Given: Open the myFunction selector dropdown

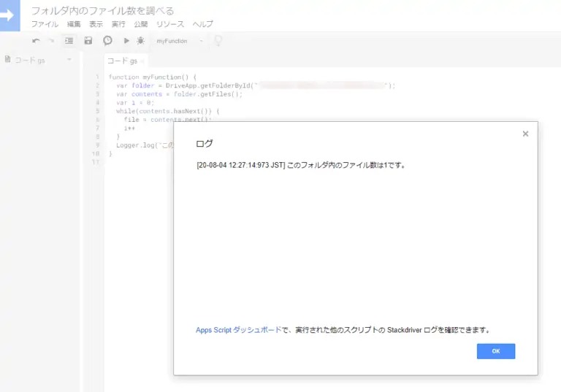Looking at the screenshot, I should (180, 41).
